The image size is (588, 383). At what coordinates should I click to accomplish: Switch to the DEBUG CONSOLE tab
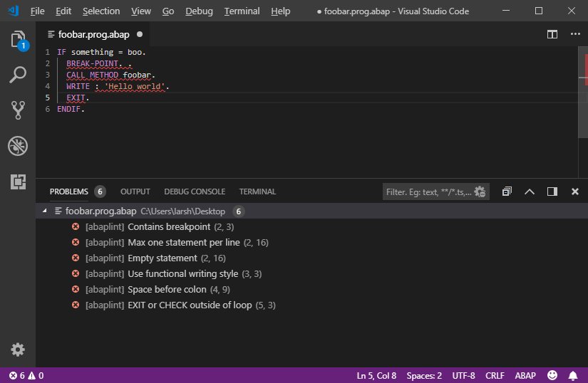tap(195, 191)
